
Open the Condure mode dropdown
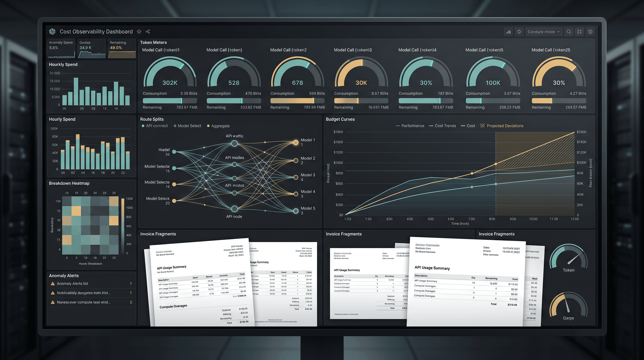544,32
